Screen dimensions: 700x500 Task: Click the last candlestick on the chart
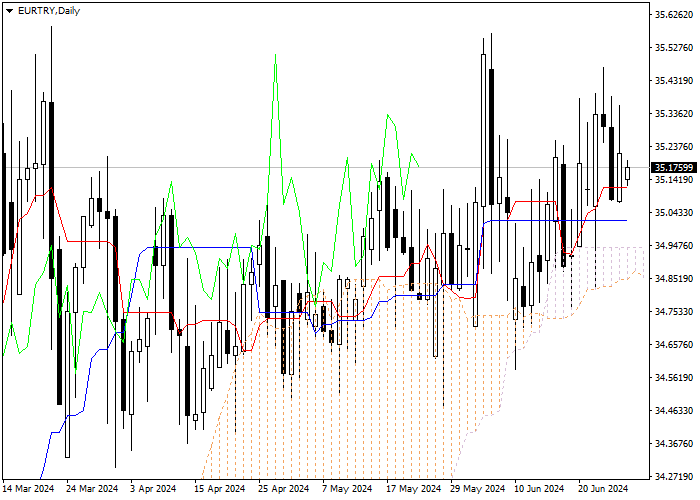point(627,173)
